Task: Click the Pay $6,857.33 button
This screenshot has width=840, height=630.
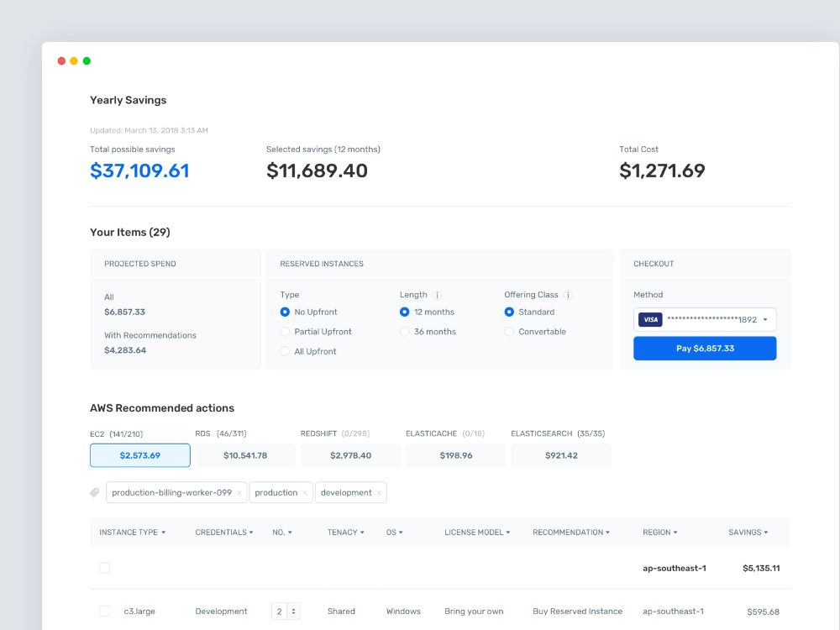Action: click(705, 349)
